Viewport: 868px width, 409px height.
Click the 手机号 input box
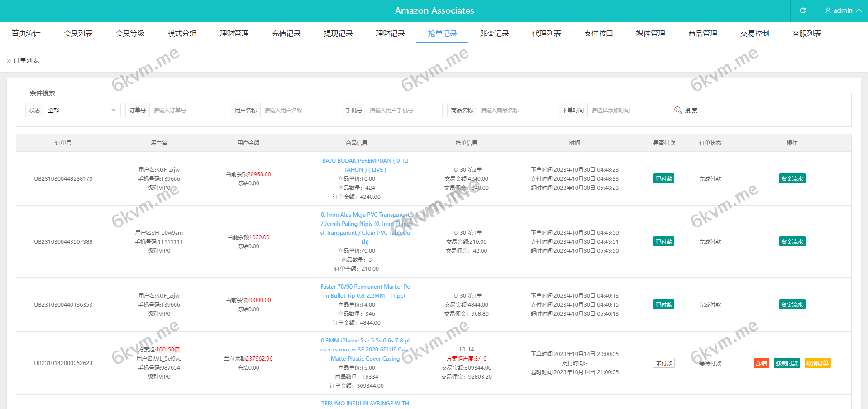404,110
